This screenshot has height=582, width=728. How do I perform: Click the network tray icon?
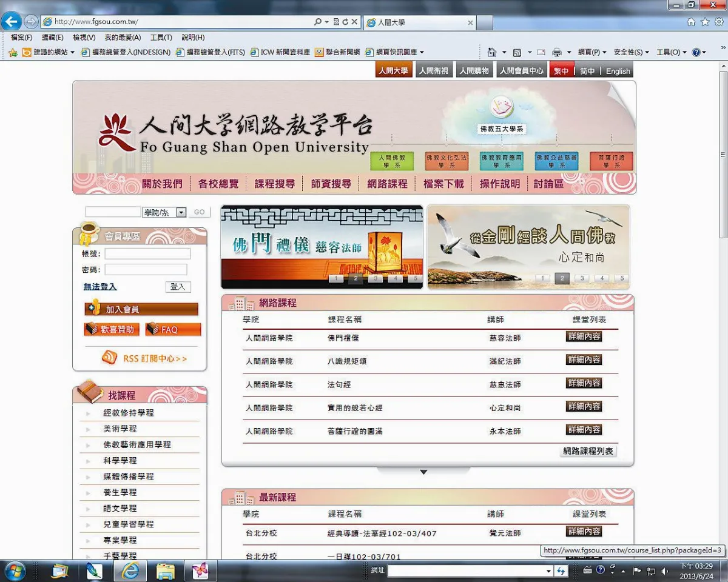tap(651, 570)
